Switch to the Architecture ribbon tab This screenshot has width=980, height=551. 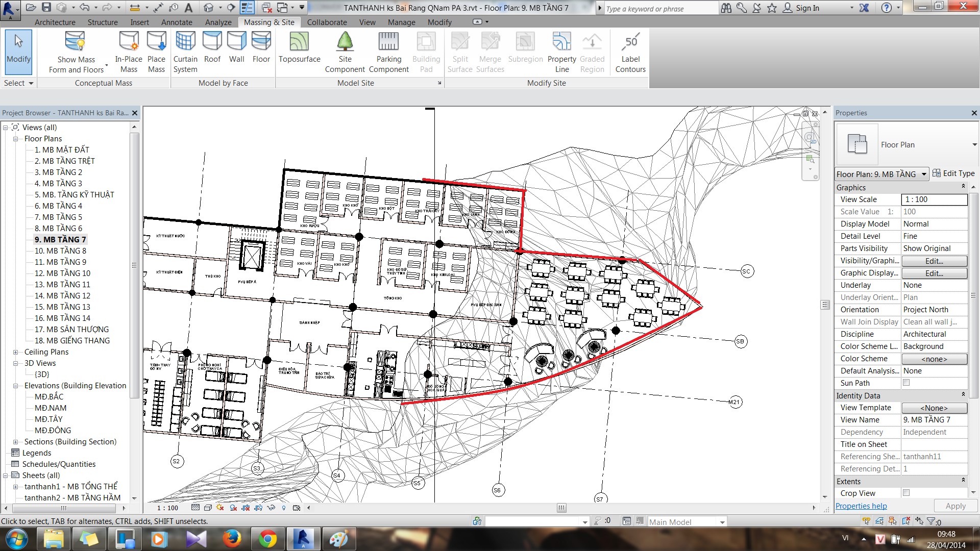pos(55,22)
